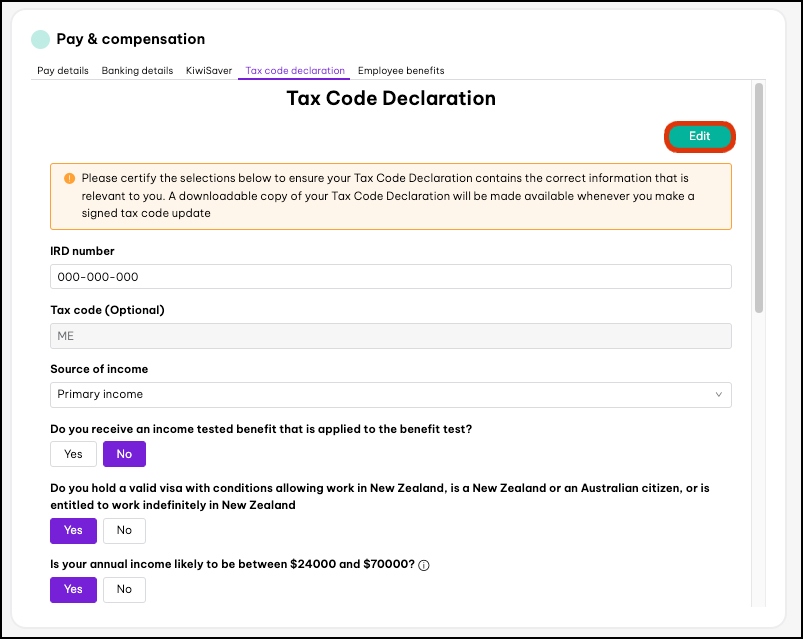Choose Yes for valid New Zealand work visa

[73, 531]
